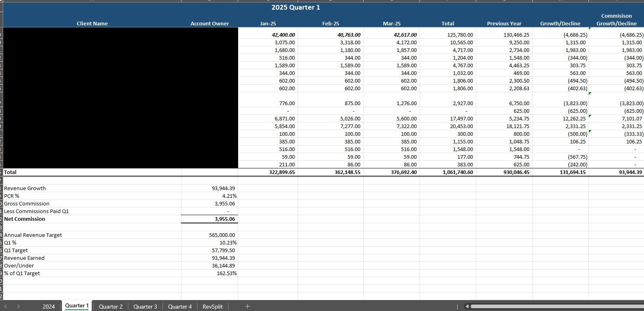Go to the Quarter 3 sheet
Viewport: 644px width, 311px height.
tap(145, 307)
